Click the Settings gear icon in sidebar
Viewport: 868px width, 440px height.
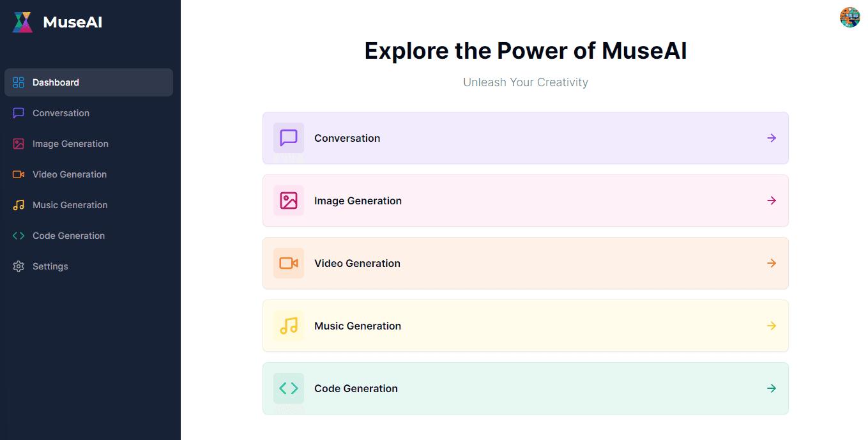click(x=19, y=266)
